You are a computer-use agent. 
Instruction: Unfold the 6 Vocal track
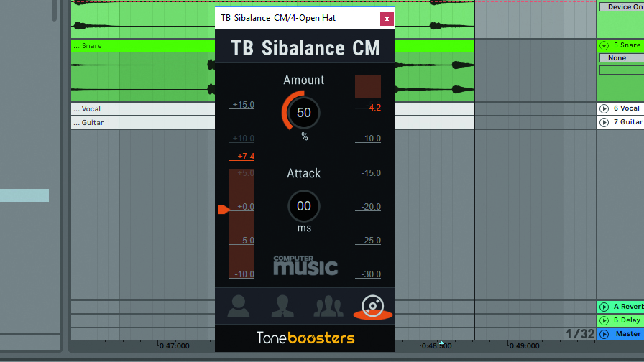604,108
